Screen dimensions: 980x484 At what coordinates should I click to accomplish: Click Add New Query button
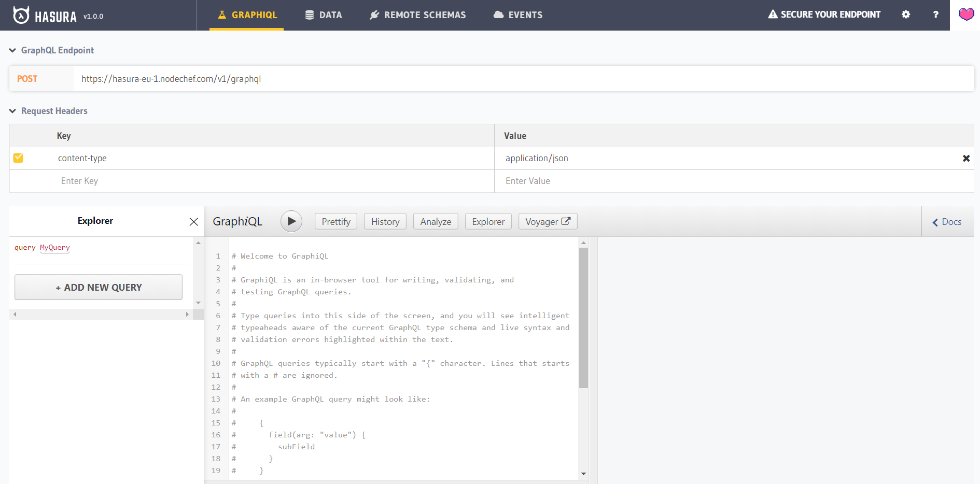click(x=99, y=287)
